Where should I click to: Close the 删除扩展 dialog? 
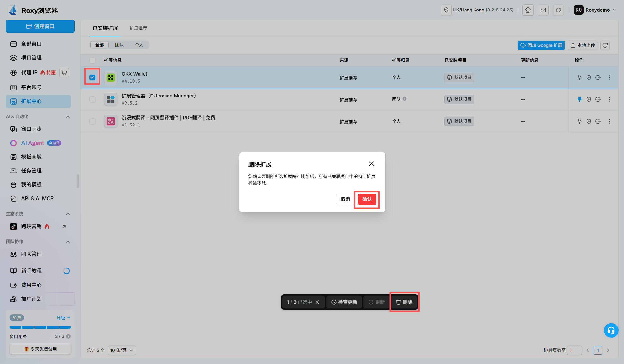pos(371,164)
